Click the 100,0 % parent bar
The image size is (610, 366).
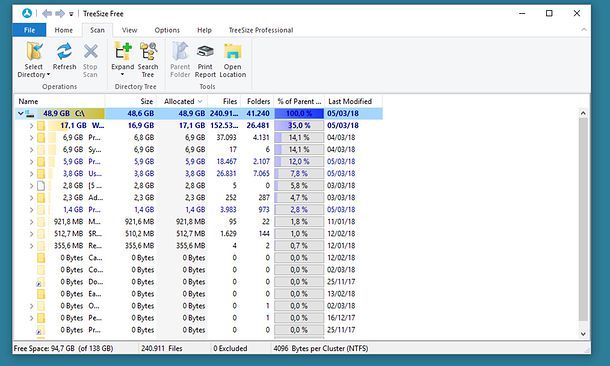tap(299, 114)
